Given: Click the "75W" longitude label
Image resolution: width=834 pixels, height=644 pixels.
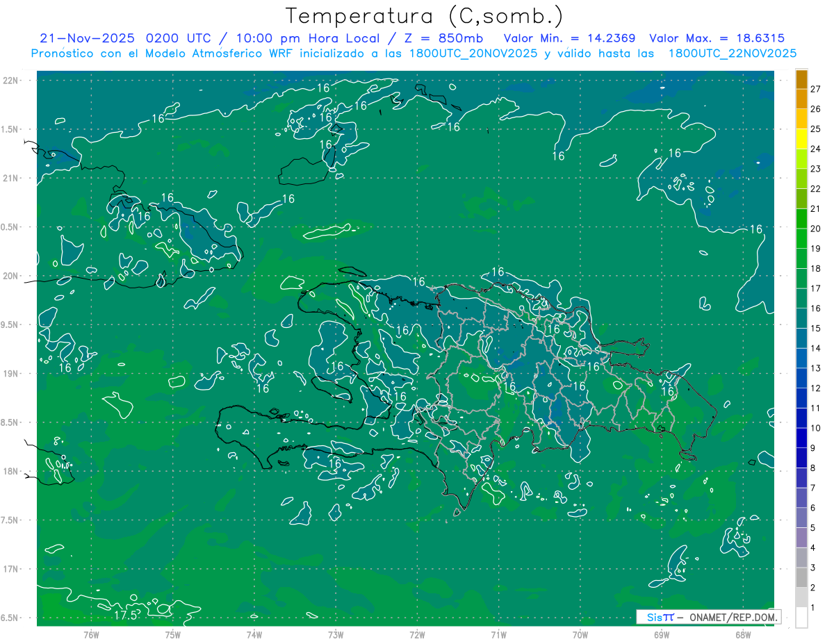Looking at the screenshot, I should tap(172, 635).
